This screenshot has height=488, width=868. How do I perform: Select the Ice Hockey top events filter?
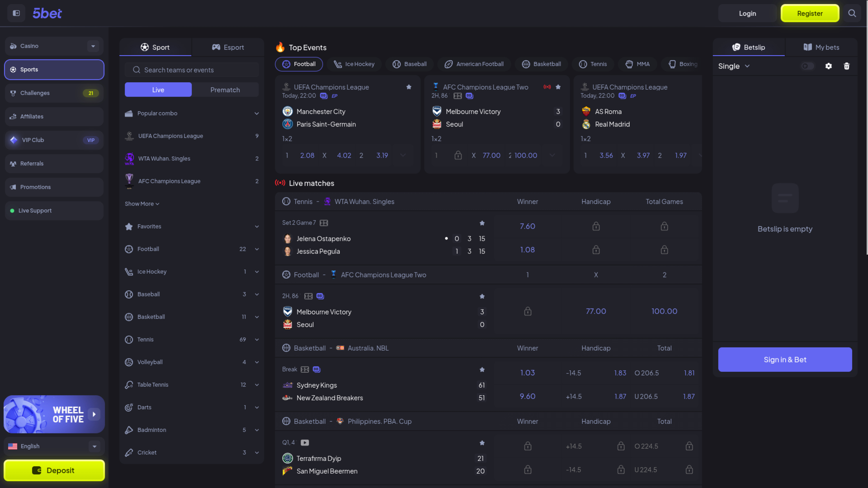(x=354, y=64)
